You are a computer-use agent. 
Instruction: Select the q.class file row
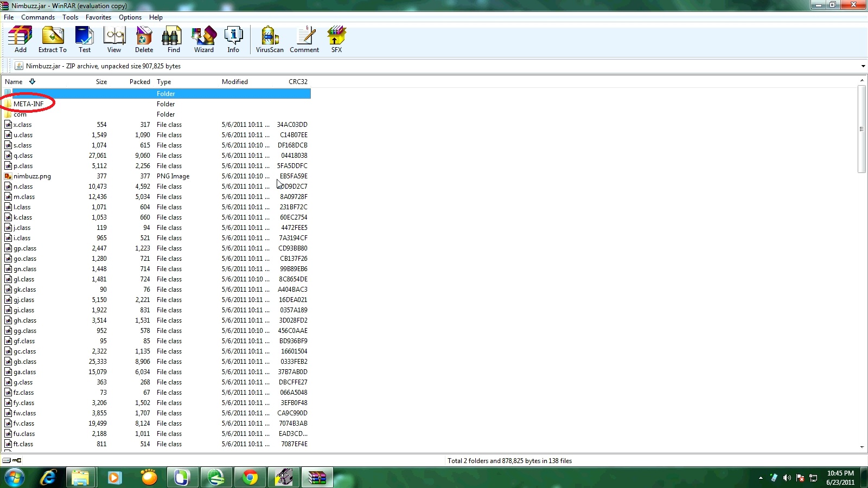[x=156, y=156]
